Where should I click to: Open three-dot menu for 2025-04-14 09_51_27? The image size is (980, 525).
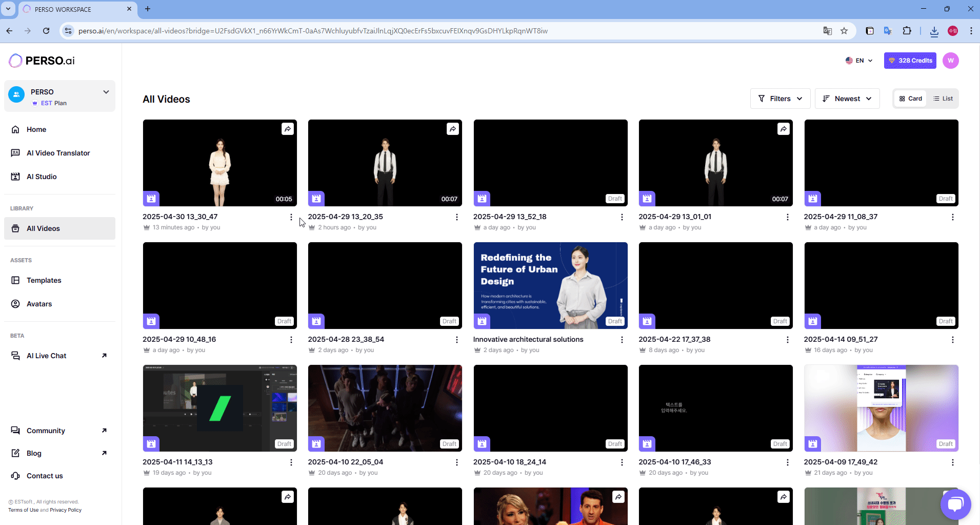tap(953, 340)
